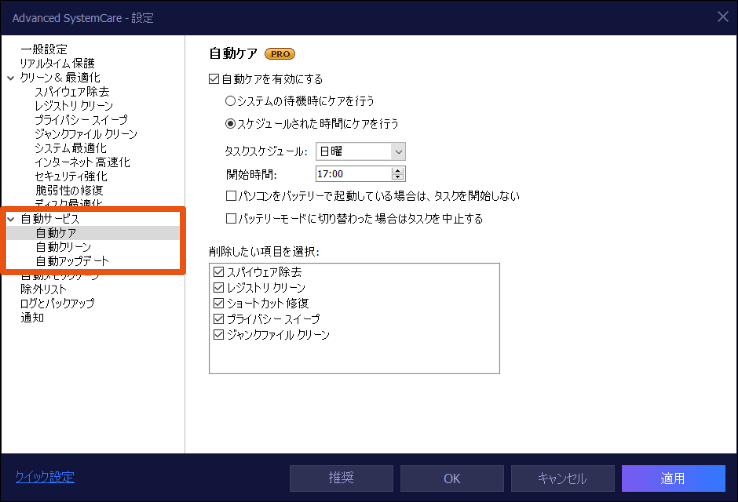
Task: Open ログとバックアップ in the sidebar
Action: [x=57, y=303]
